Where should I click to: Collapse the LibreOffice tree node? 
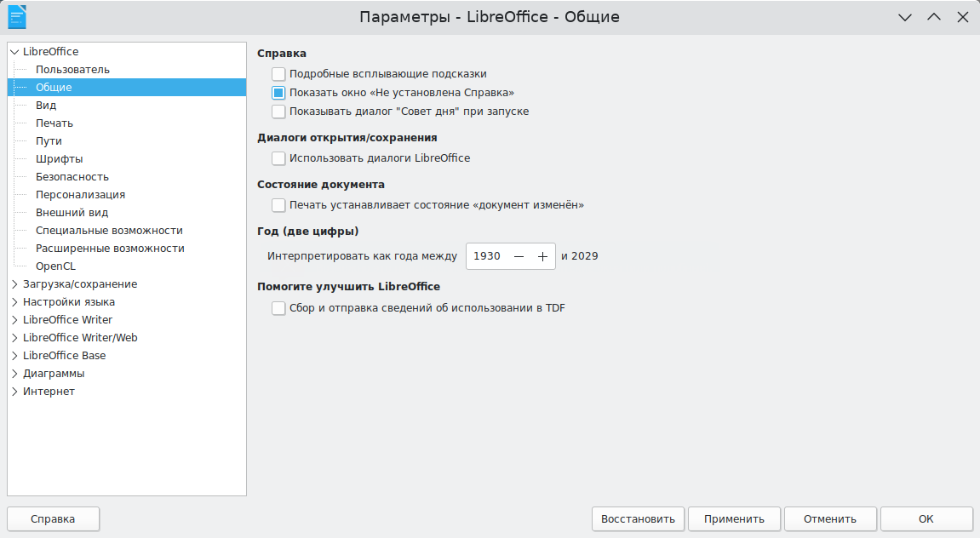(14, 52)
